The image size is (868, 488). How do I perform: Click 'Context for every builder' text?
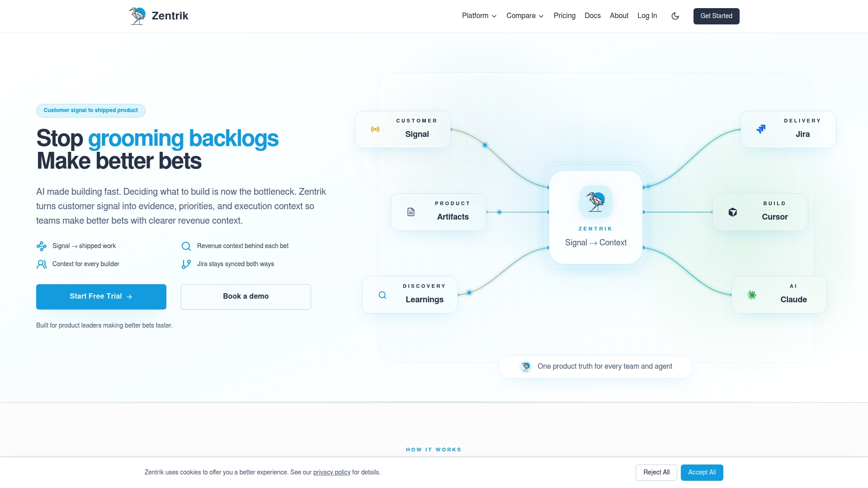click(86, 264)
